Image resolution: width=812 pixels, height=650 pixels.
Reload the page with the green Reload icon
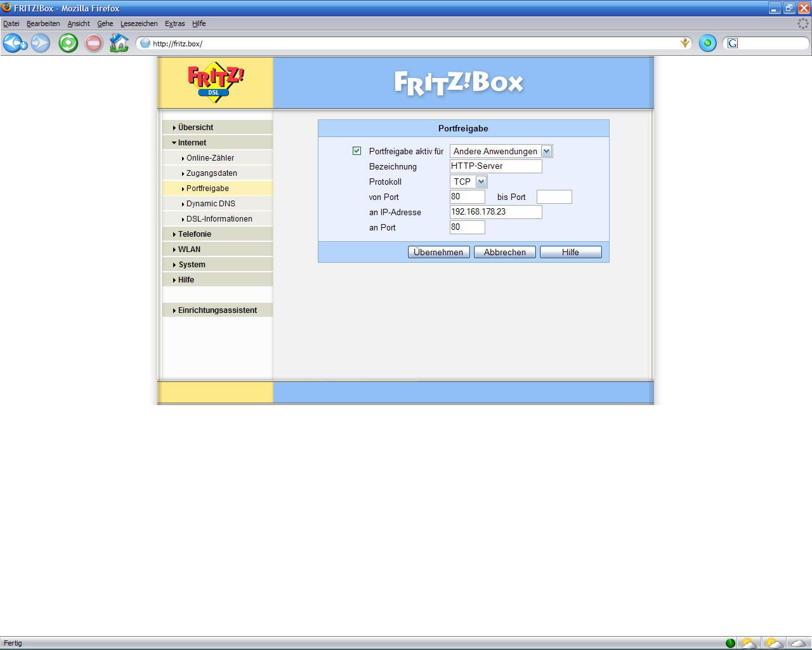click(69, 43)
